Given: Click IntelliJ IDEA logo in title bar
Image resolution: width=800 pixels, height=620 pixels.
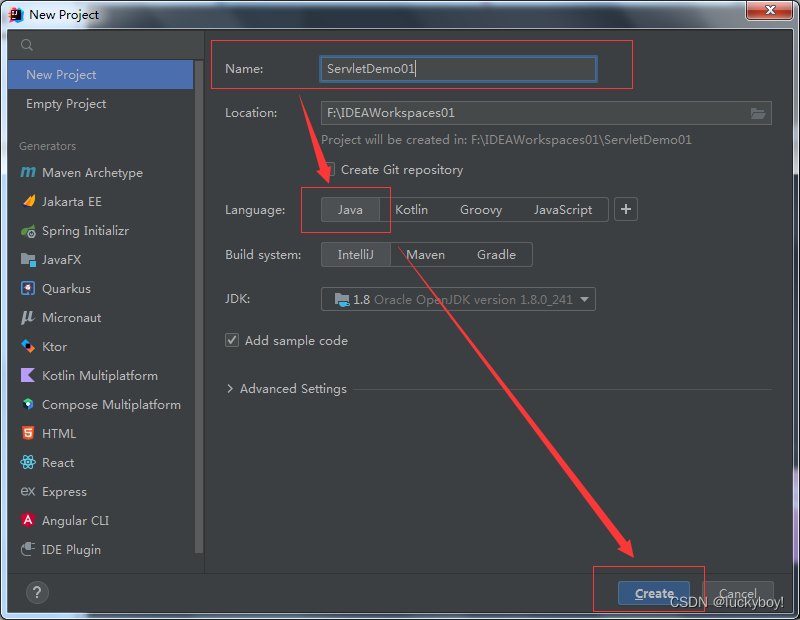Looking at the screenshot, I should tap(16, 15).
